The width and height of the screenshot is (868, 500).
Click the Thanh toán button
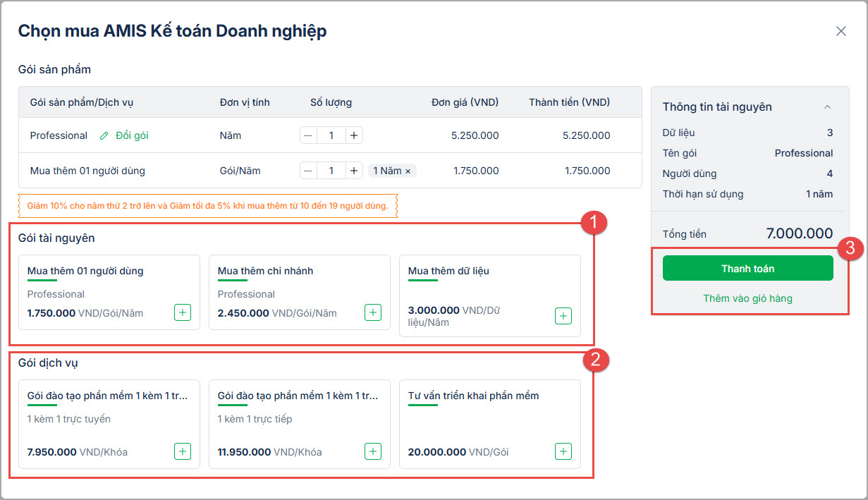point(747,269)
